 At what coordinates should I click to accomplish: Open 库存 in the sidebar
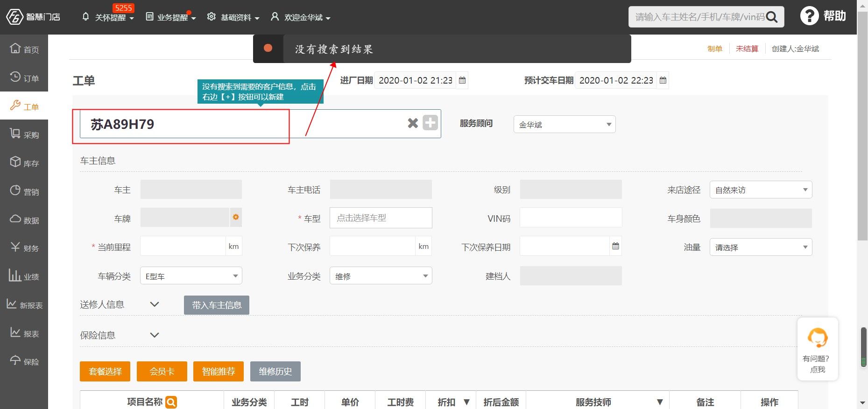tap(24, 163)
